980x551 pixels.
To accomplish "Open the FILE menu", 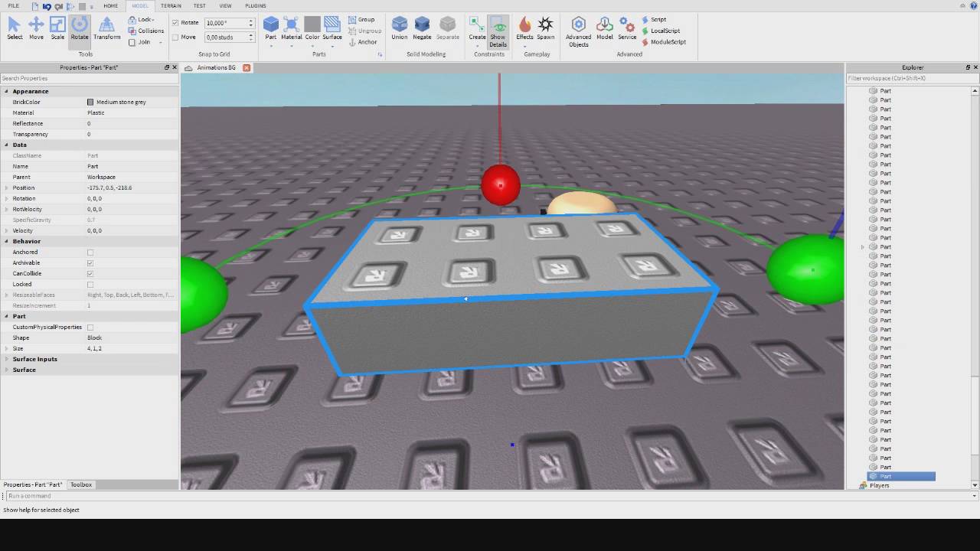I will click(14, 6).
